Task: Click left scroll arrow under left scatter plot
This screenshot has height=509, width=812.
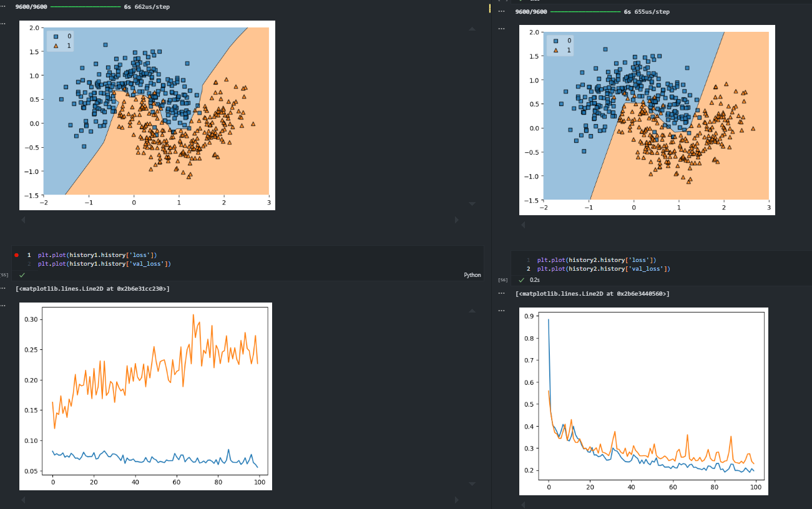Action: coord(24,220)
